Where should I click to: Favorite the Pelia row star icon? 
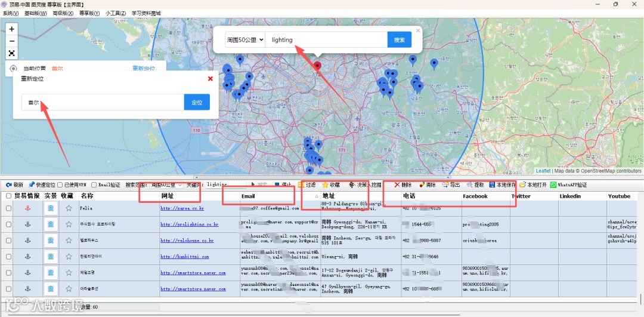(69, 208)
